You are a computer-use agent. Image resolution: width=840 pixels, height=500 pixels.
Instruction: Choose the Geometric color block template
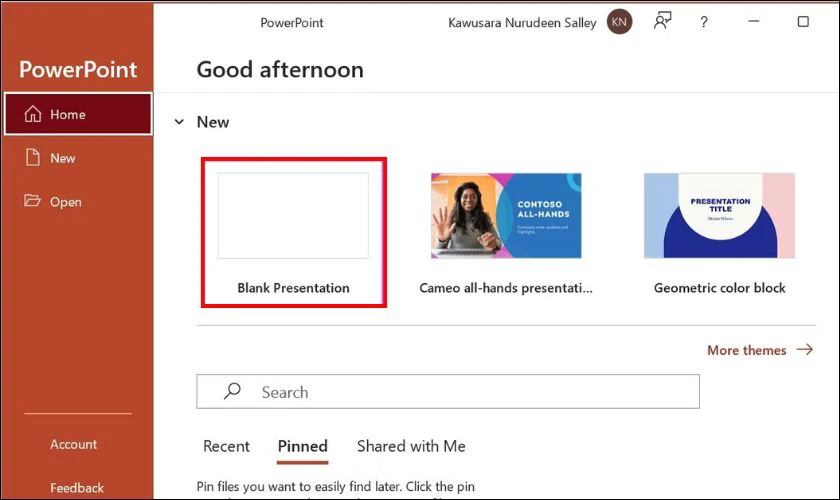coord(719,215)
